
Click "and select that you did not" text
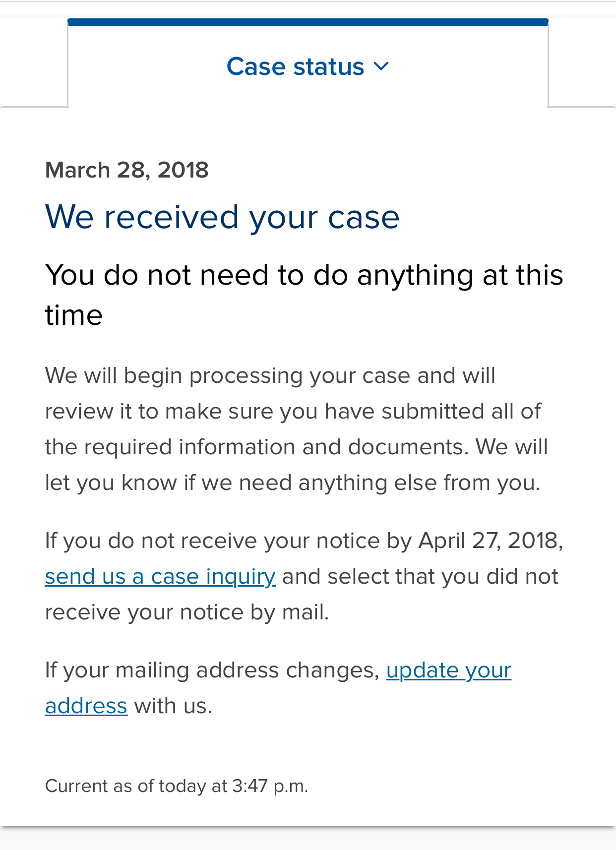(x=420, y=576)
